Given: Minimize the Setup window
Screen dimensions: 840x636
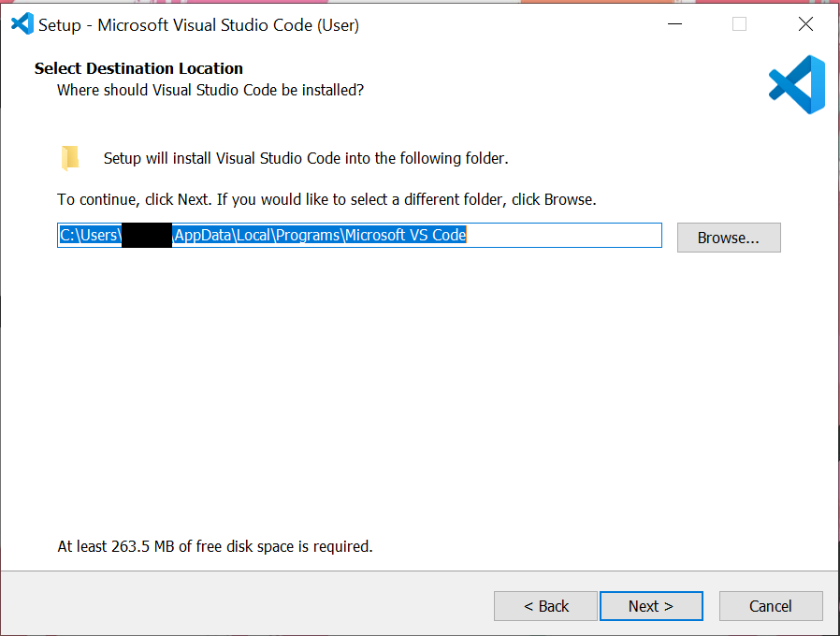Looking at the screenshot, I should (x=673, y=24).
